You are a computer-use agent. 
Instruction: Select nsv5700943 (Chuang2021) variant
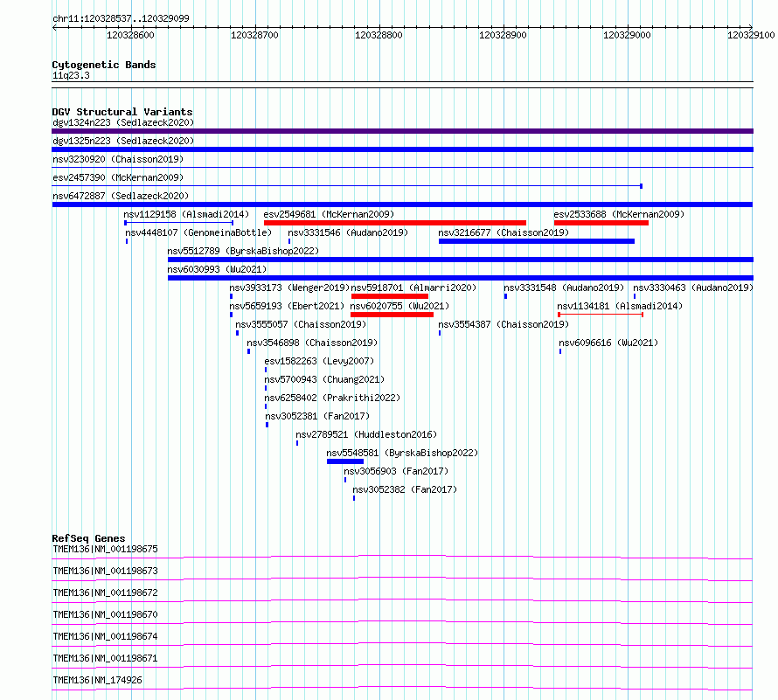pos(324,379)
